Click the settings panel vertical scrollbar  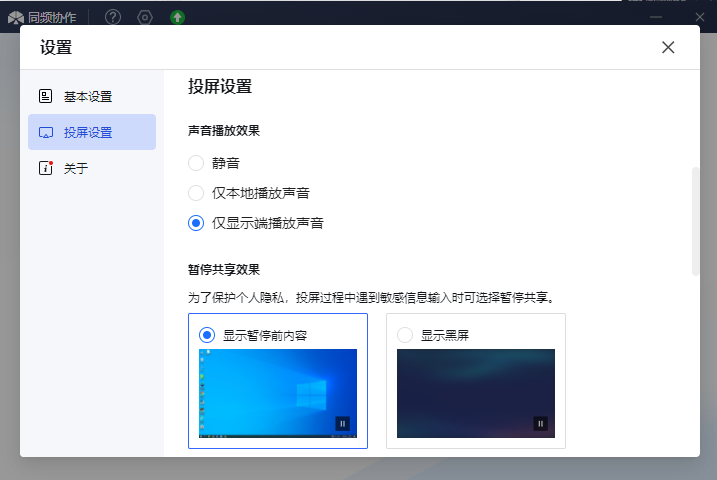(696, 222)
